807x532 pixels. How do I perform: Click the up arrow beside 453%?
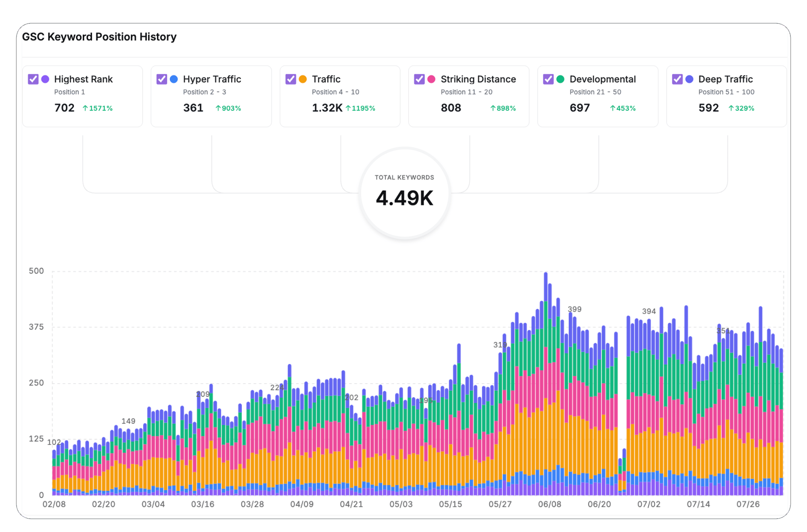(x=613, y=108)
